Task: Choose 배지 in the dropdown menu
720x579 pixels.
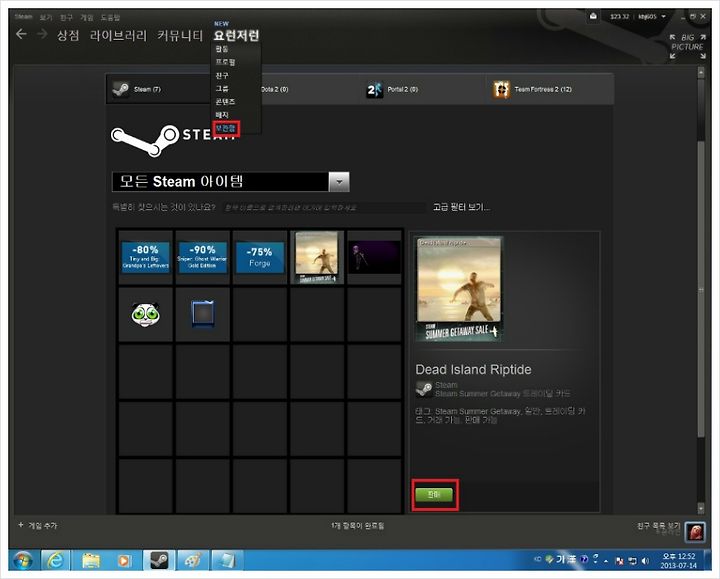Action: 222,115
